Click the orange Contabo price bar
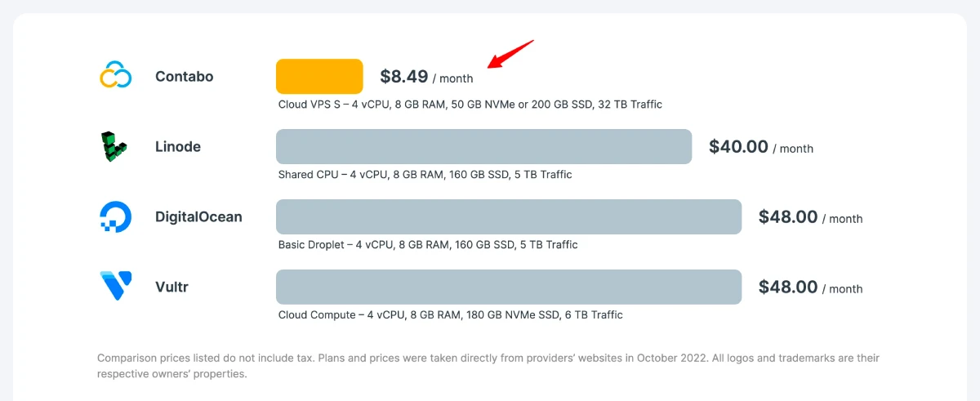Viewport: 980px width, 401px height. [x=319, y=76]
